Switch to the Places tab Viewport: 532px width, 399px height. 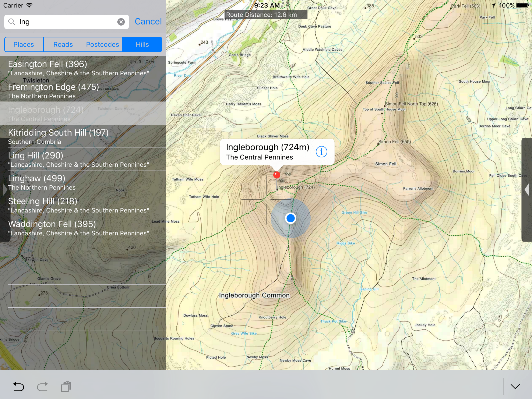[x=24, y=45]
